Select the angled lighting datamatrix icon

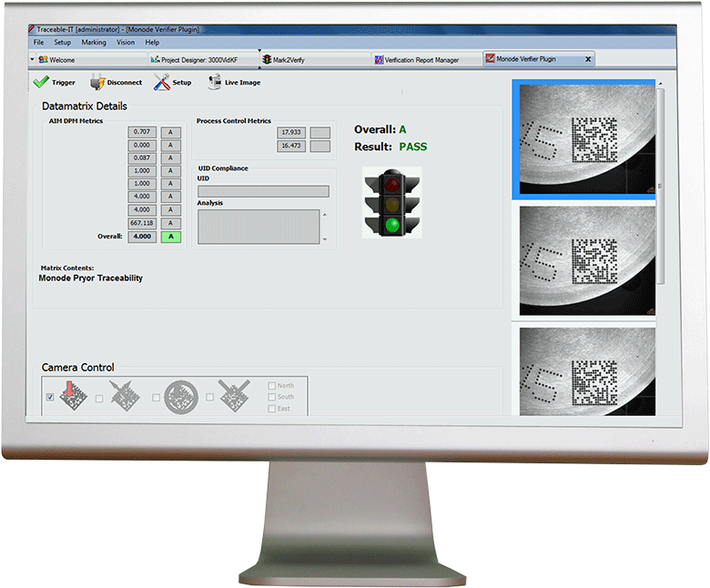(x=124, y=396)
